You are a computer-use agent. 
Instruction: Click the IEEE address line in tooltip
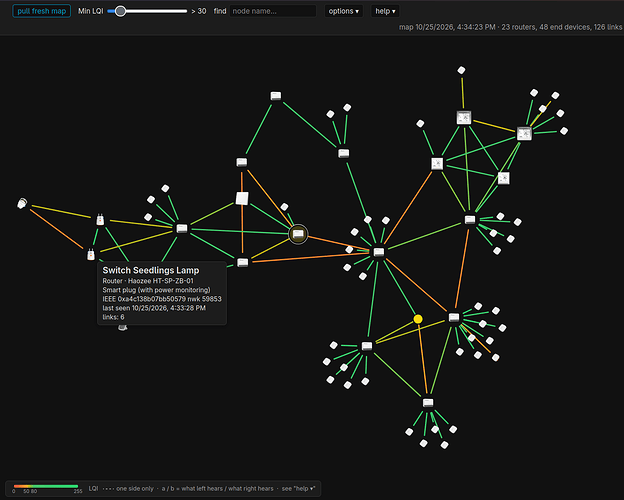point(162,299)
